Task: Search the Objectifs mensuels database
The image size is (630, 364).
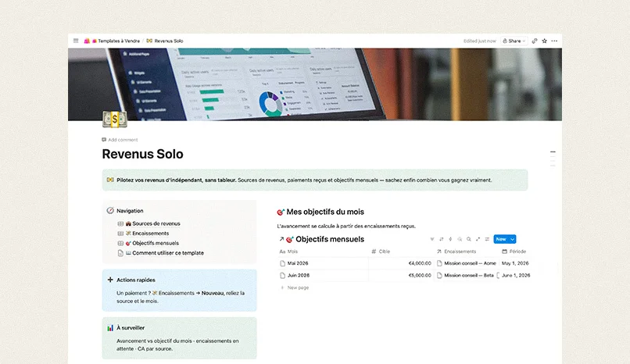Action: pos(468,239)
